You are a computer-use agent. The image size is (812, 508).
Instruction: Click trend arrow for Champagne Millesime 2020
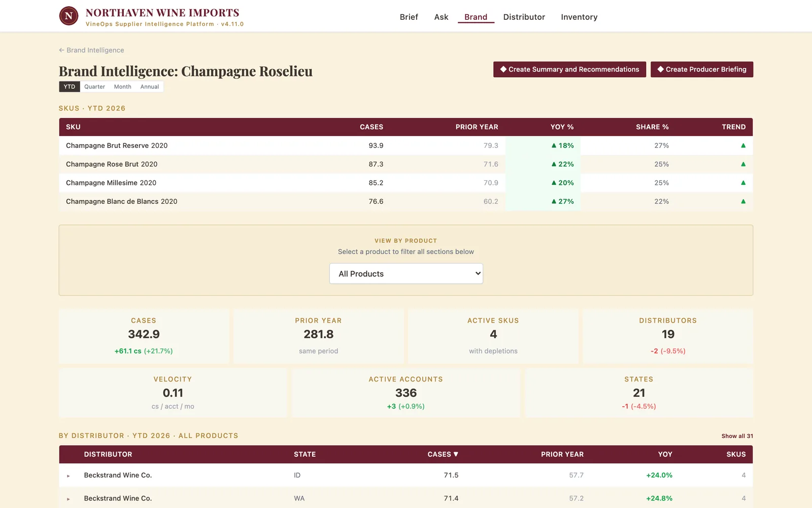point(743,183)
